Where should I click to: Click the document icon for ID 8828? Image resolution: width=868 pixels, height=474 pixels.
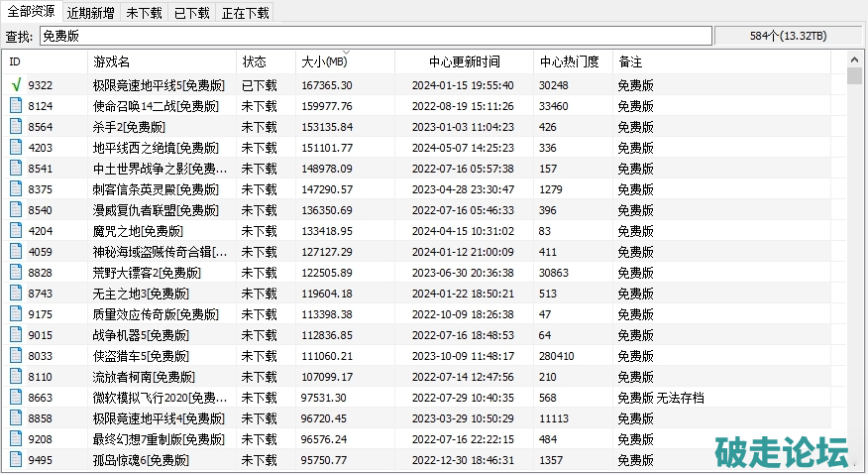(x=16, y=273)
